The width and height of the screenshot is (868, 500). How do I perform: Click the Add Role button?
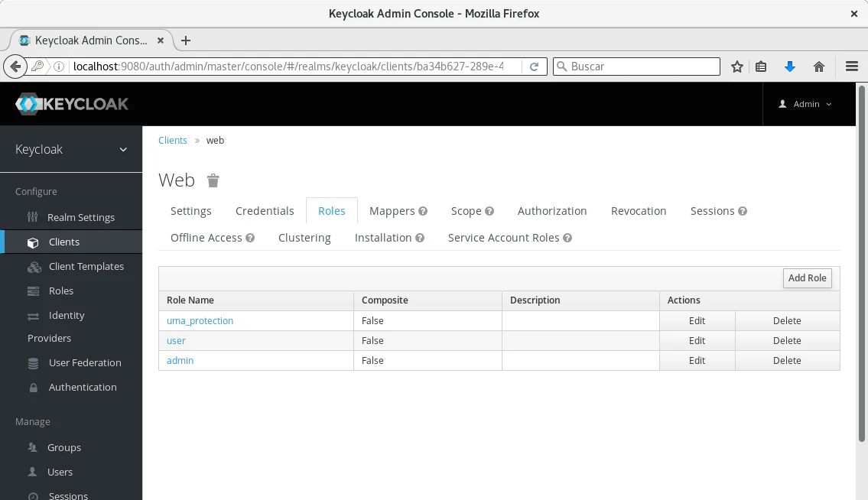coord(807,278)
